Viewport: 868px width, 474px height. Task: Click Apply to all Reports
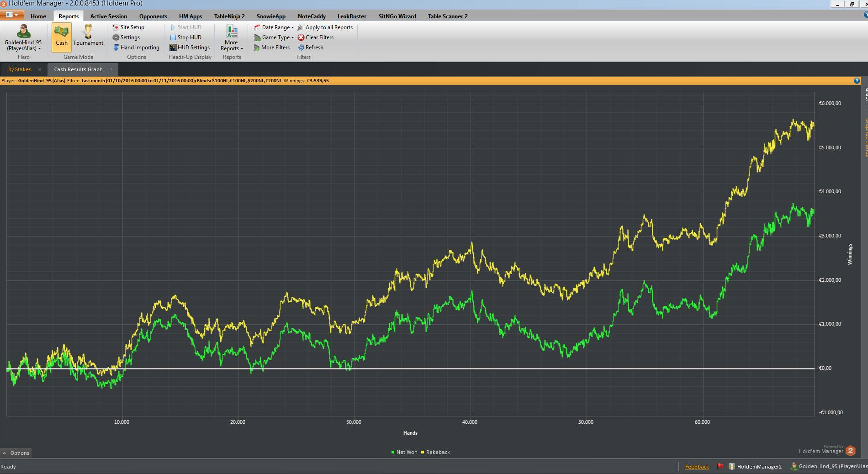click(x=325, y=27)
